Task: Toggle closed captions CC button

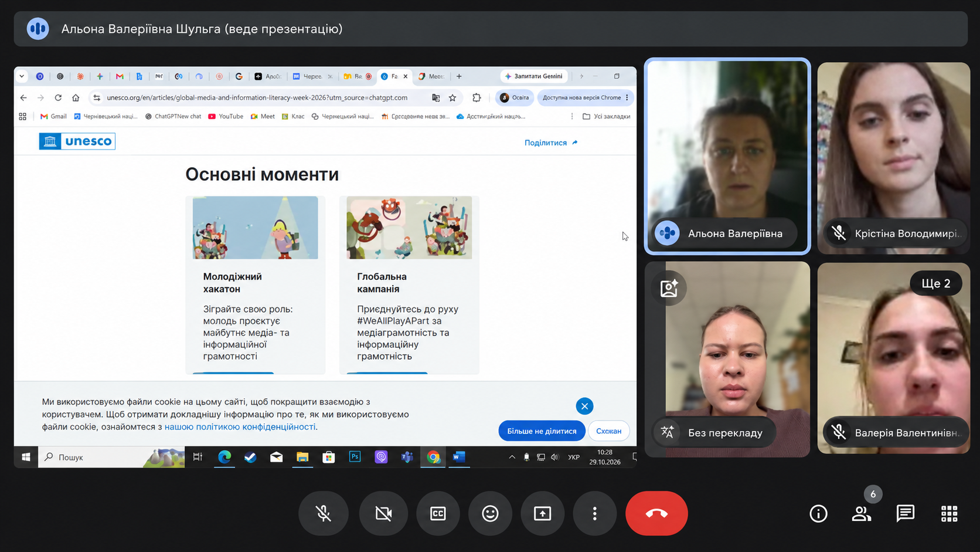Action: coord(438,513)
